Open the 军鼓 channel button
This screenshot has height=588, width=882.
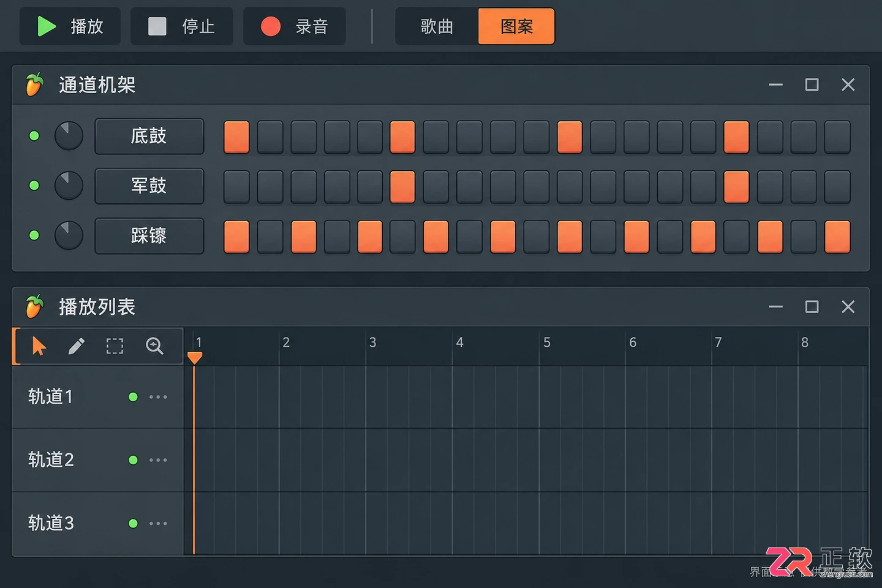[x=149, y=186]
